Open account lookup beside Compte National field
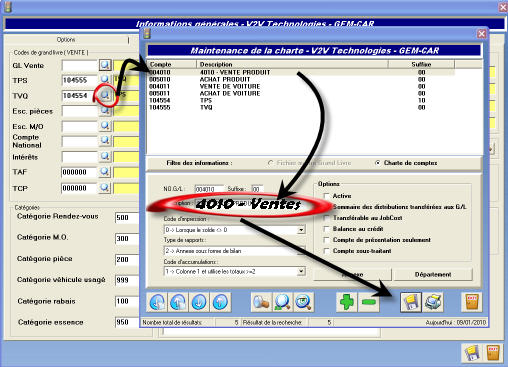Image resolution: width=508 pixels, height=367 pixels. click(x=105, y=140)
